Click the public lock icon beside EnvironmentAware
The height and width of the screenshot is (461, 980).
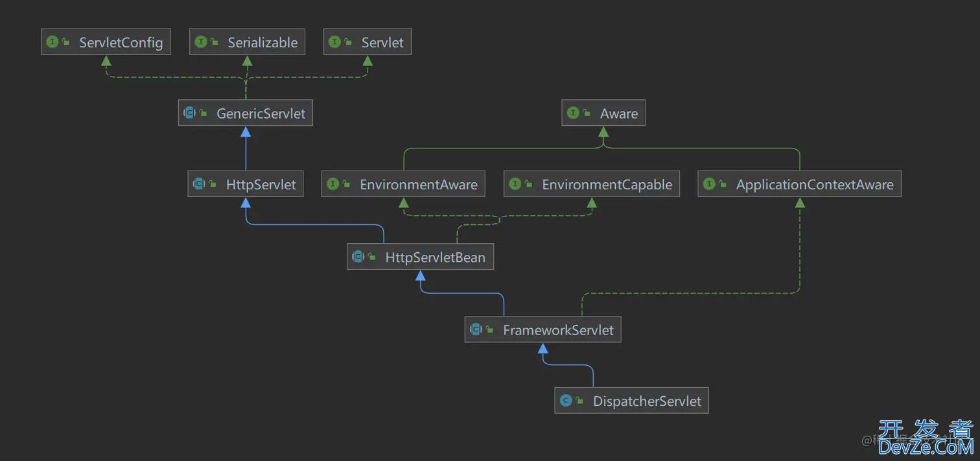coord(347,185)
